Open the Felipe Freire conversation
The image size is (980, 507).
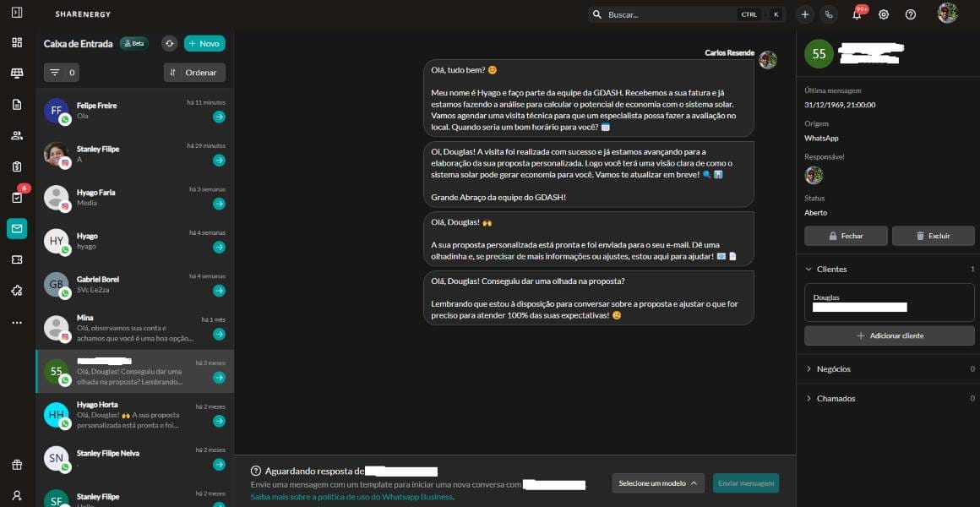click(135, 111)
